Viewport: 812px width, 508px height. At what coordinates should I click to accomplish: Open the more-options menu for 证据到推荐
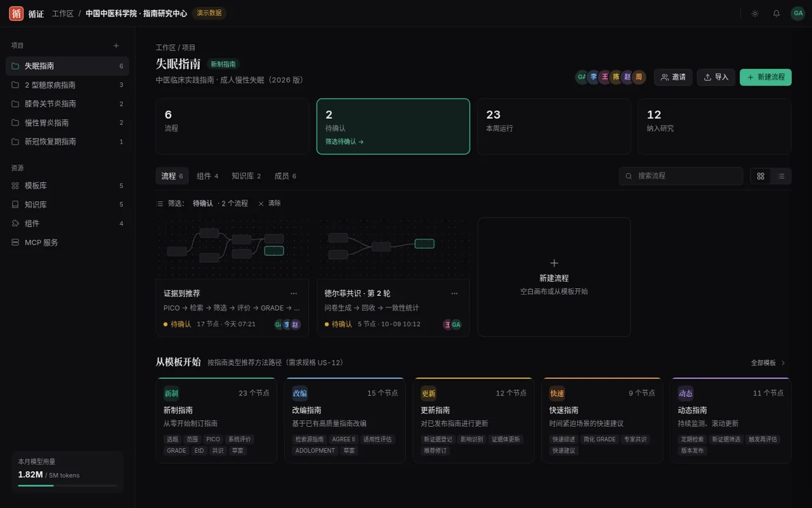294,293
